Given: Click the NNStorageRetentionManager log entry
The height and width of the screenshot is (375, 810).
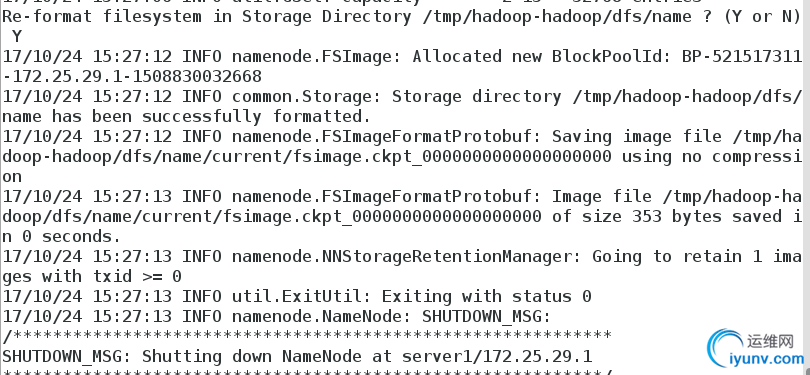Looking at the screenshot, I should (401, 257).
